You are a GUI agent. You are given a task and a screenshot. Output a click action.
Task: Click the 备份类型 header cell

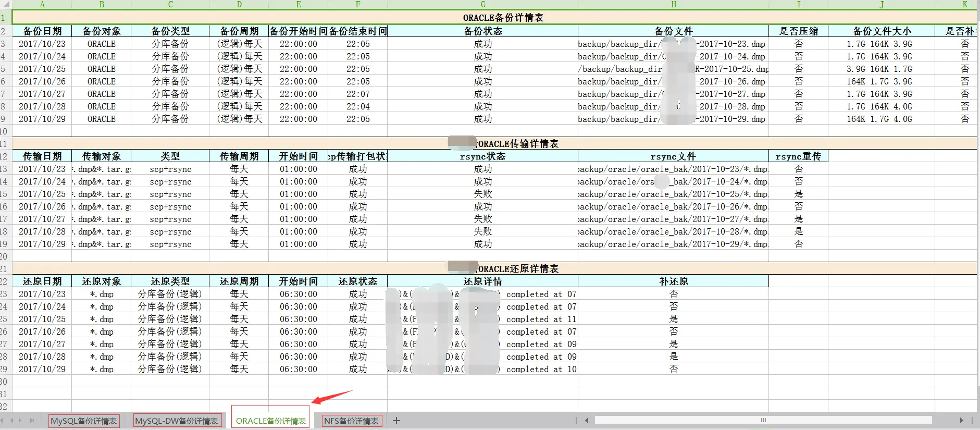click(x=170, y=31)
